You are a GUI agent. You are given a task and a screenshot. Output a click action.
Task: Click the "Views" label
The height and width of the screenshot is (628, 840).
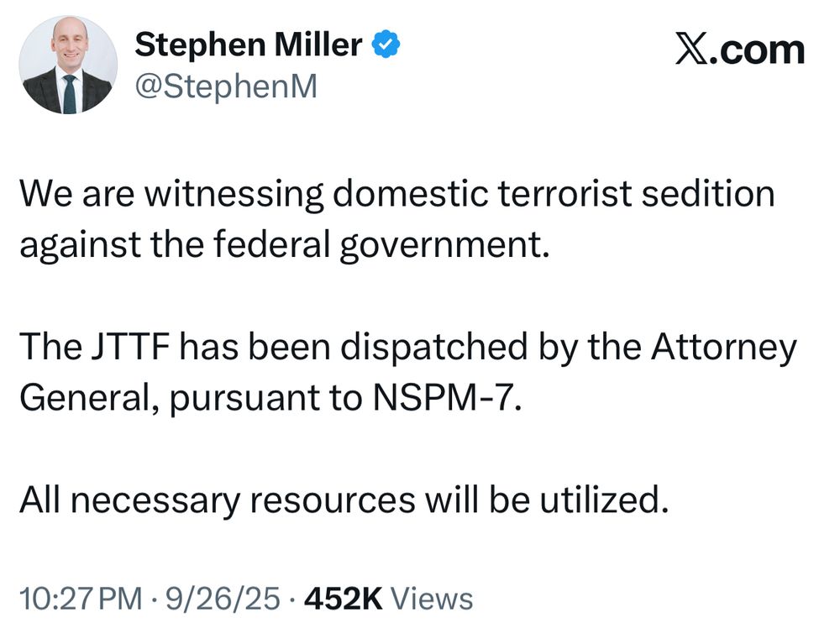(x=432, y=599)
